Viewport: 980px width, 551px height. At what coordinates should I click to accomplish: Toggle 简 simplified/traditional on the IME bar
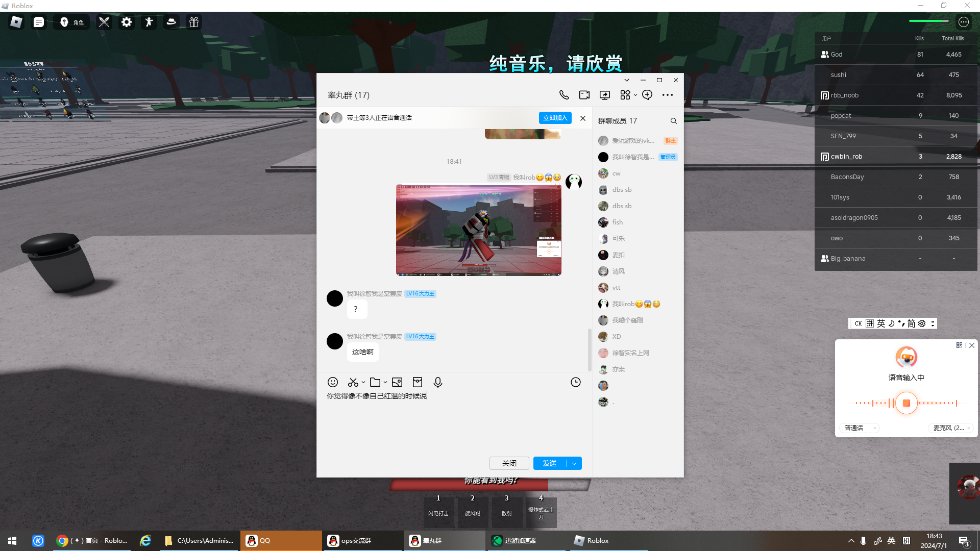[x=911, y=323]
